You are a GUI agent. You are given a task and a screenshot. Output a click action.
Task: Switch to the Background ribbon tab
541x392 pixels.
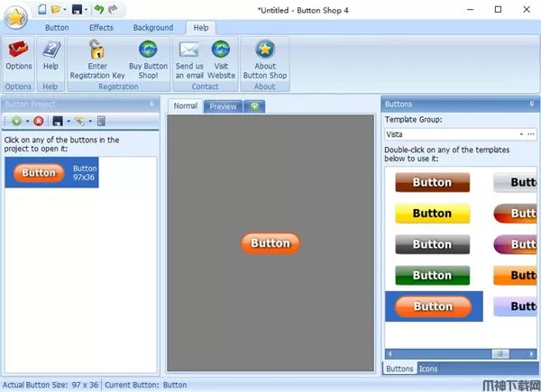pos(153,28)
